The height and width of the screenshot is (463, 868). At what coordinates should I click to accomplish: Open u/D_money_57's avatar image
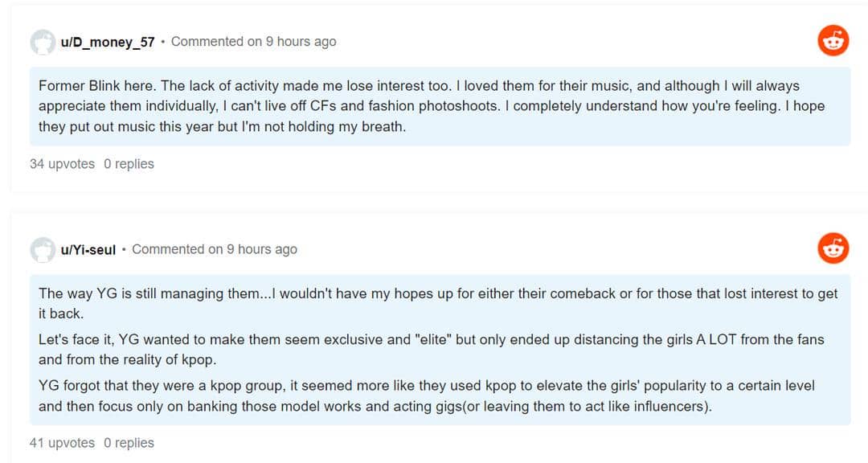43,42
